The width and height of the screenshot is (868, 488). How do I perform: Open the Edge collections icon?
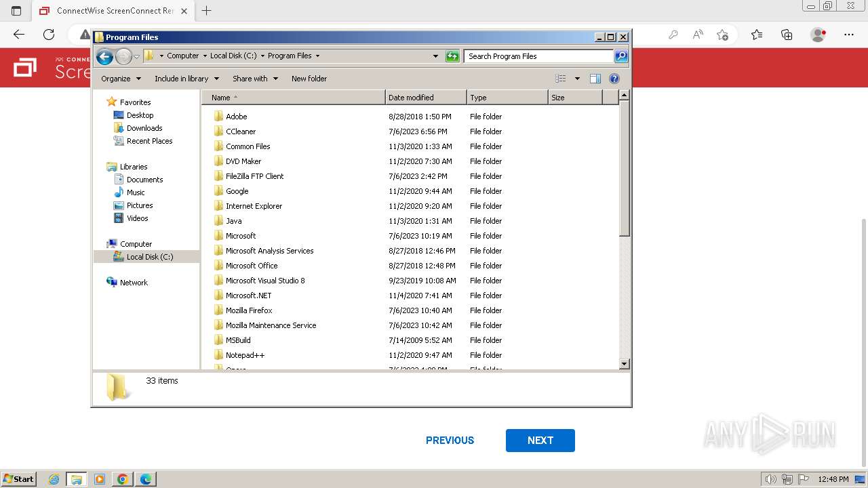coord(787,35)
